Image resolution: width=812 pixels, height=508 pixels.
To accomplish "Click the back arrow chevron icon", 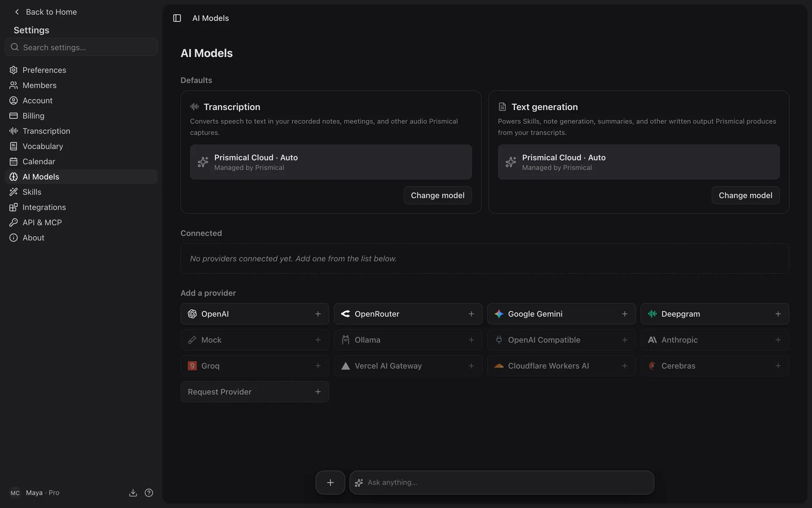I will pyautogui.click(x=17, y=12).
